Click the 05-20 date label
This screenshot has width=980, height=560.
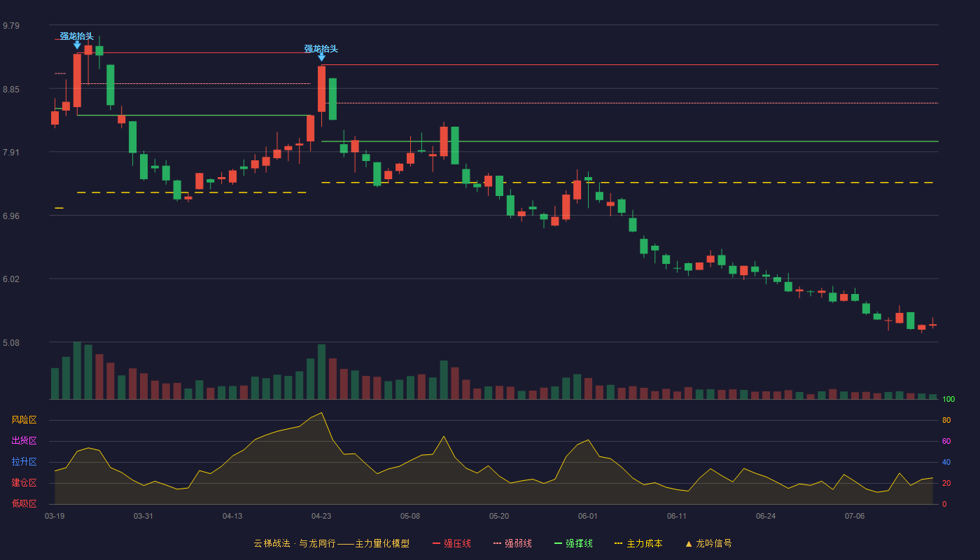pos(499,516)
